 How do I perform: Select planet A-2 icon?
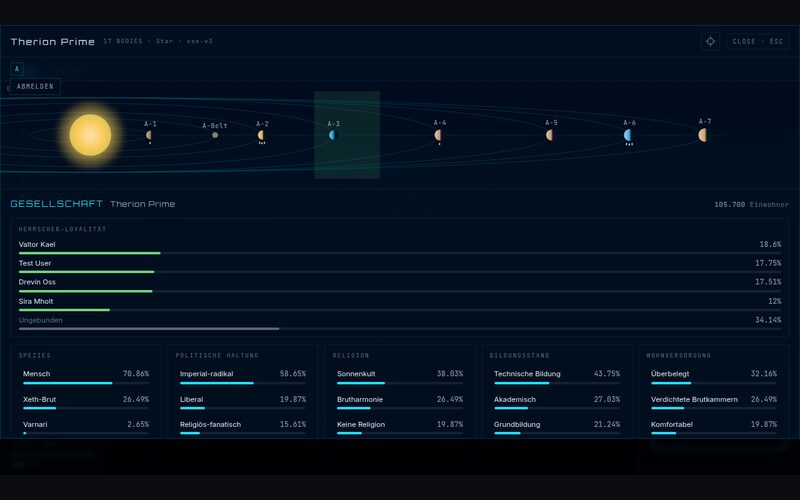point(261,135)
